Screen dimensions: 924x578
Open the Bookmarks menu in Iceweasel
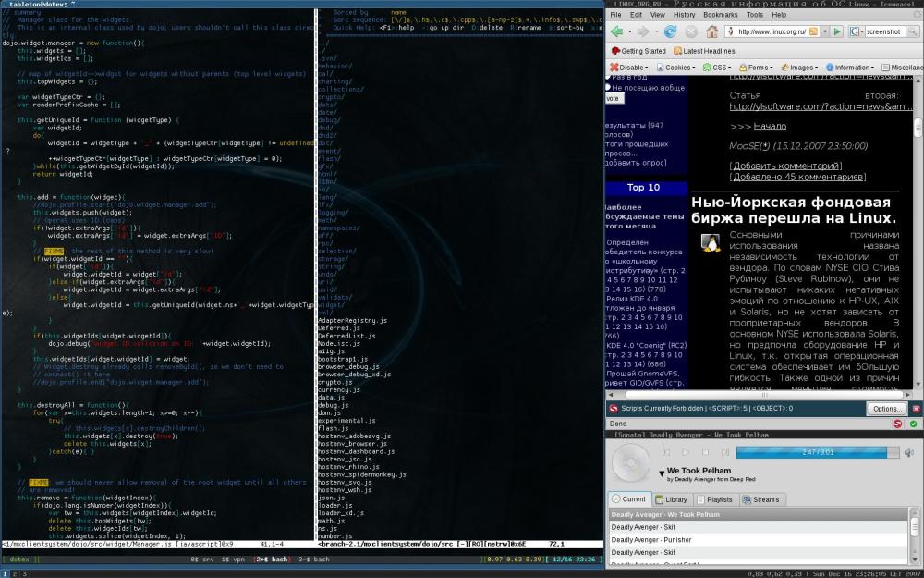720,15
